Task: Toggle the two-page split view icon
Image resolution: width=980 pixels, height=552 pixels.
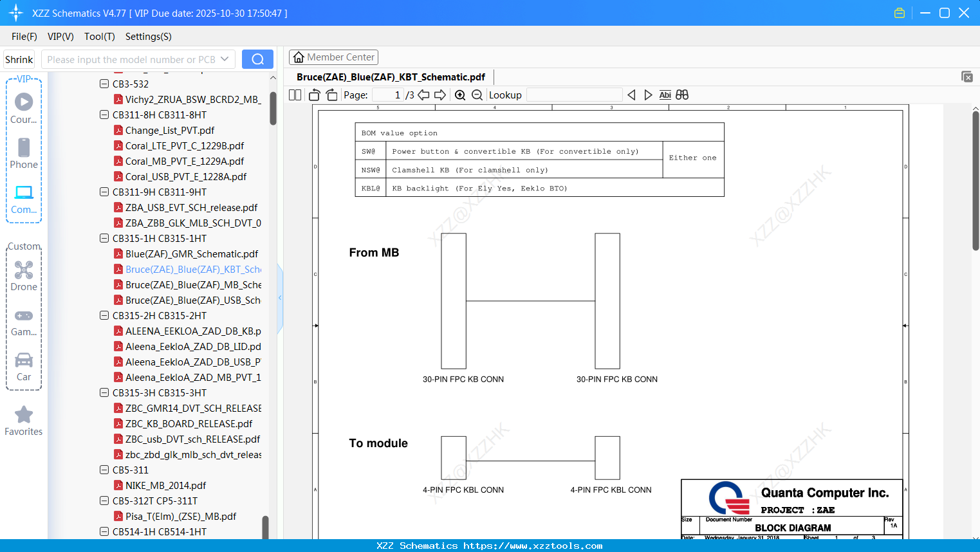Action: pyautogui.click(x=295, y=95)
